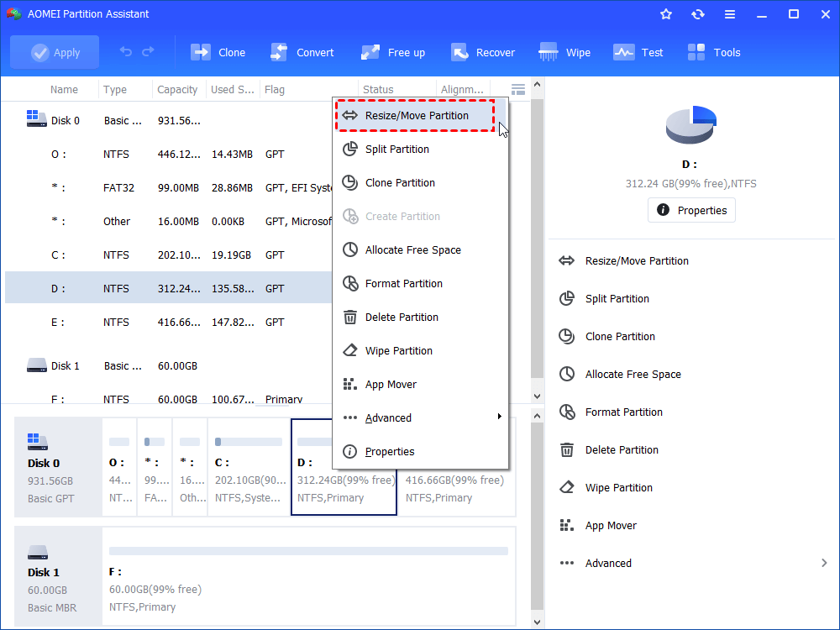Click the Type column header
The width and height of the screenshot is (840, 630).
coord(114,90)
